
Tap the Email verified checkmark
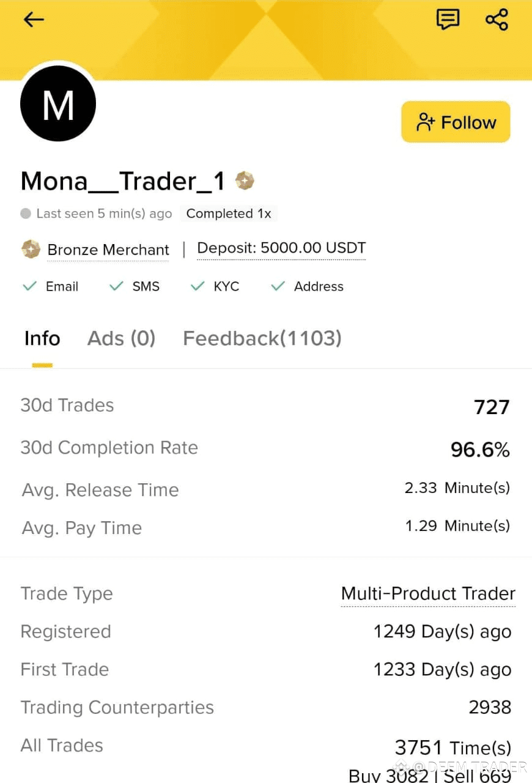pos(29,286)
